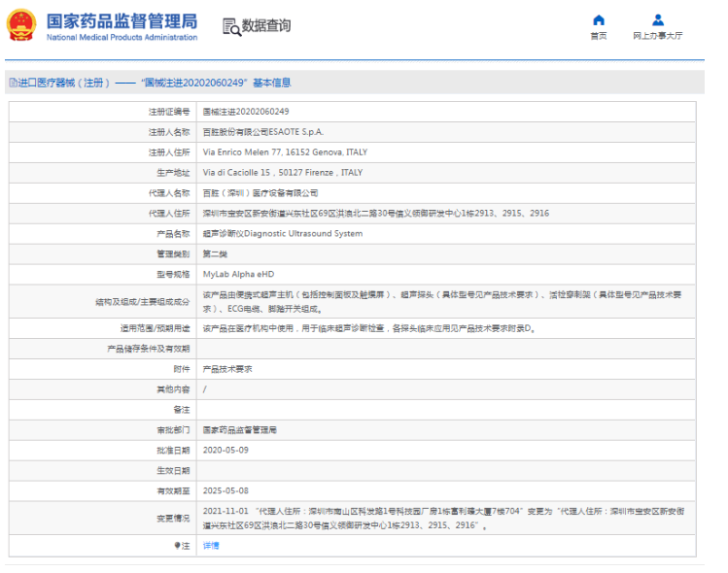Open 网上办事大厅 user icon

pyautogui.click(x=657, y=20)
